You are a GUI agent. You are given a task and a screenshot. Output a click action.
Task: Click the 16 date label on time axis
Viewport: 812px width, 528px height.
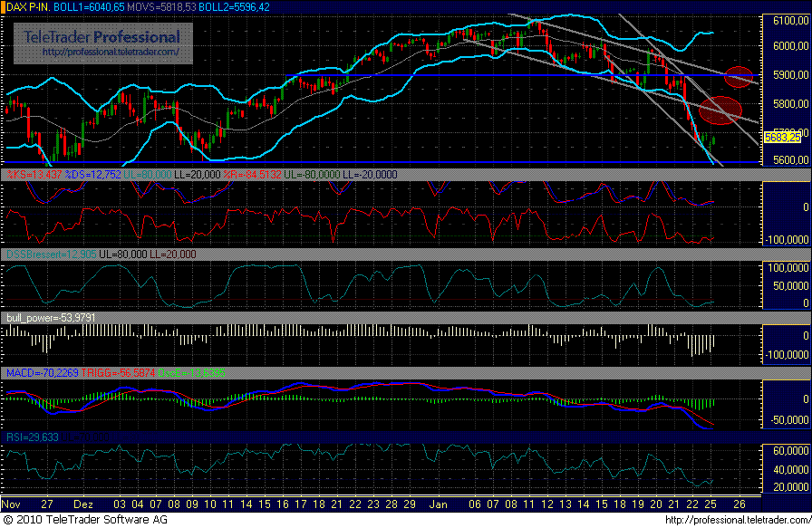(282, 504)
